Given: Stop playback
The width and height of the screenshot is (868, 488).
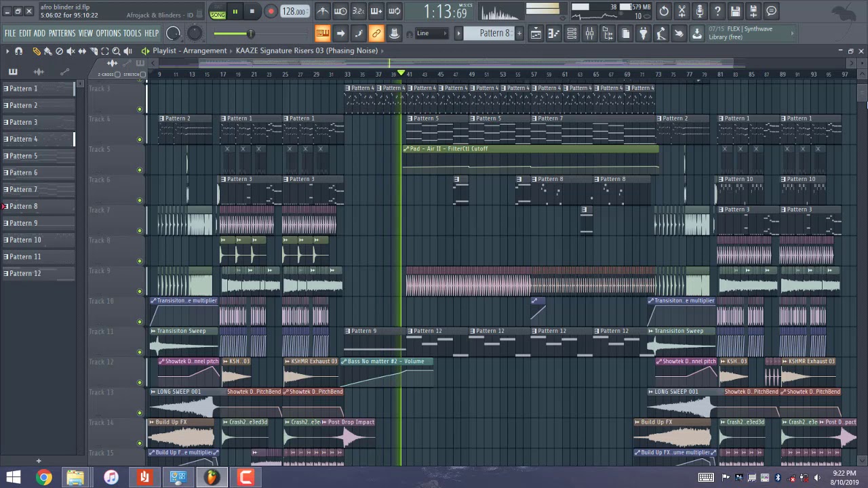Looking at the screenshot, I should click(x=252, y=12).
